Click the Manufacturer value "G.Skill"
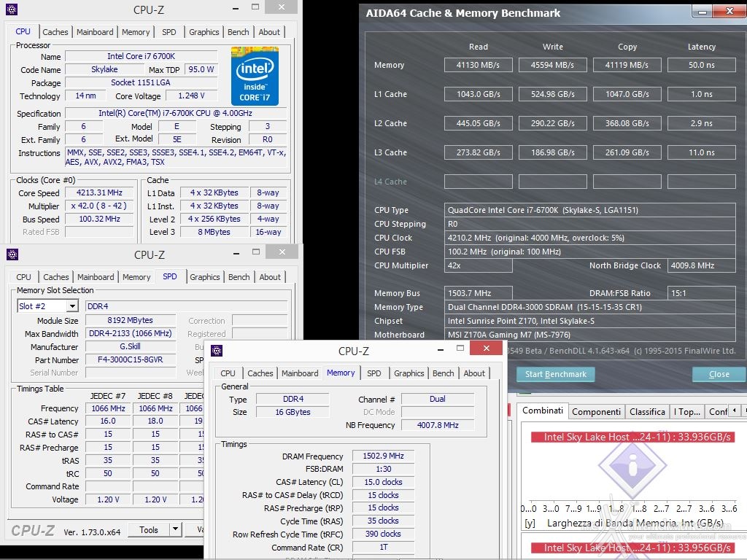 [x=130, y=346]
